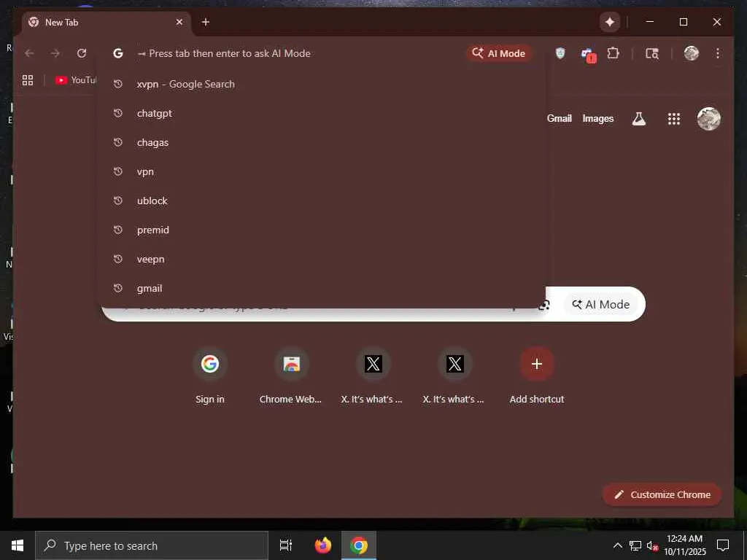This screenshot has height=560, width=747.
Task: Click the taskbar search box
Action: [152, 545]
